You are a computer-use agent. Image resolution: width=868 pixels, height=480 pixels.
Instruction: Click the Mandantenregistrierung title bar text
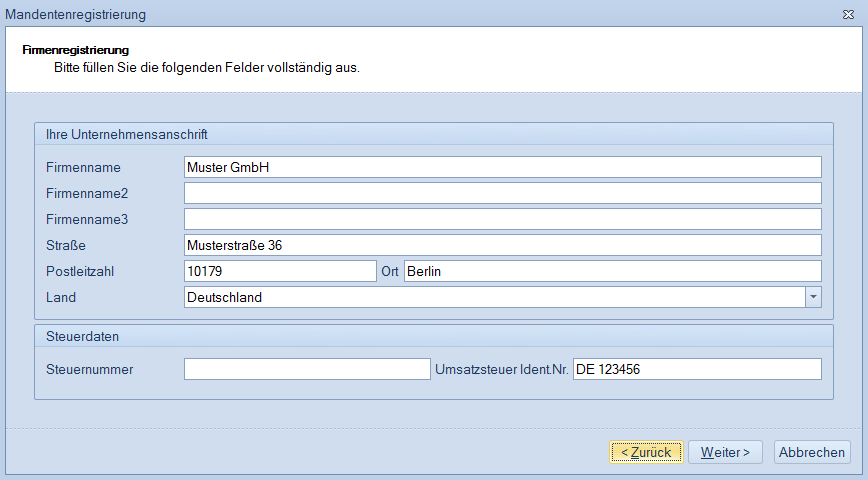coord(76,14)
